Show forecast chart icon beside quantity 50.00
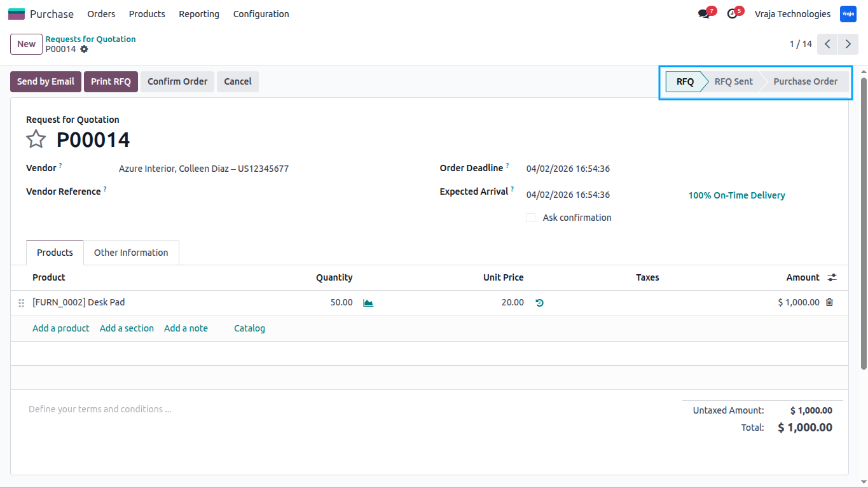868x488 pixels. (x=368, y=303)
